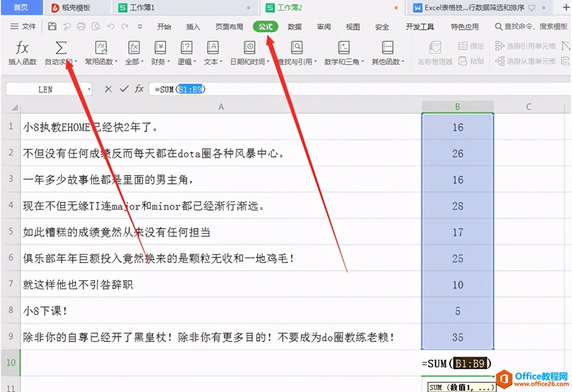Confirm formula with the checkmark button
This screenshot has height=392, width=572.
point(124,89)
